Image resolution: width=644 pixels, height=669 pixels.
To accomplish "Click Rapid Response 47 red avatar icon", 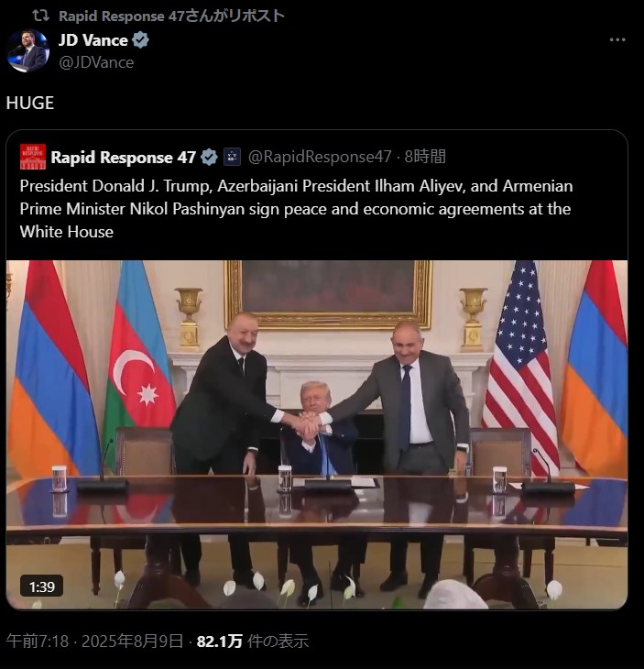I will [x=33, y=157].
